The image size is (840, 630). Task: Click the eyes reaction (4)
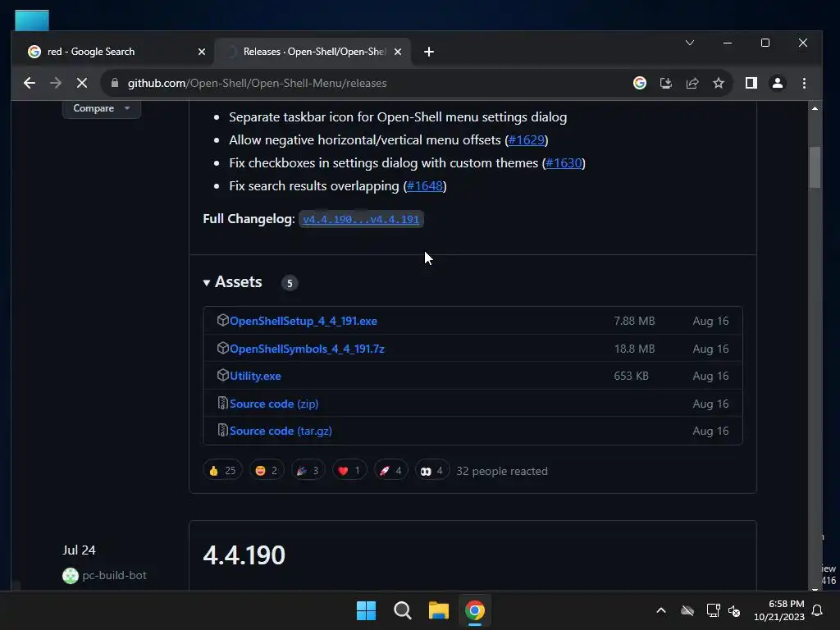coord(431,470)
